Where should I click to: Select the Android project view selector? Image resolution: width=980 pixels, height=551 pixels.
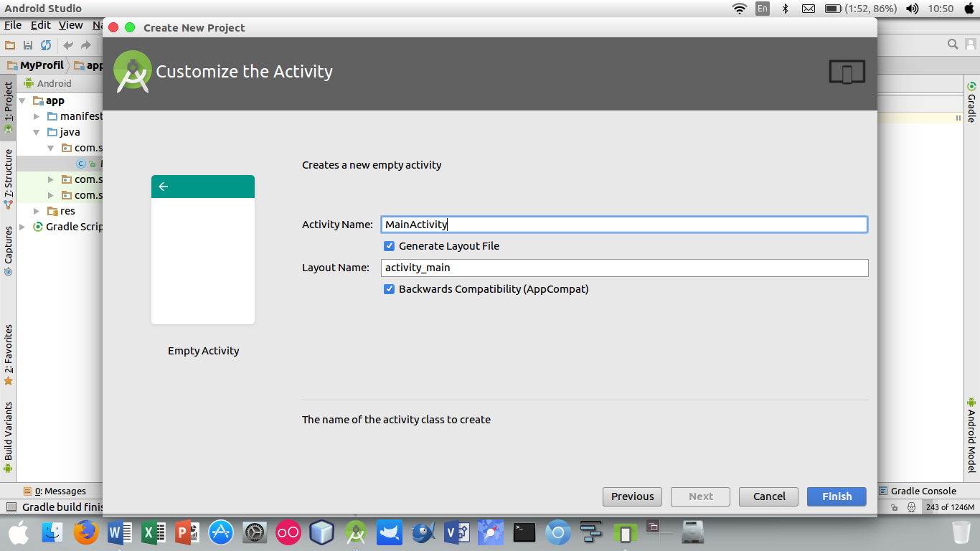48,83
